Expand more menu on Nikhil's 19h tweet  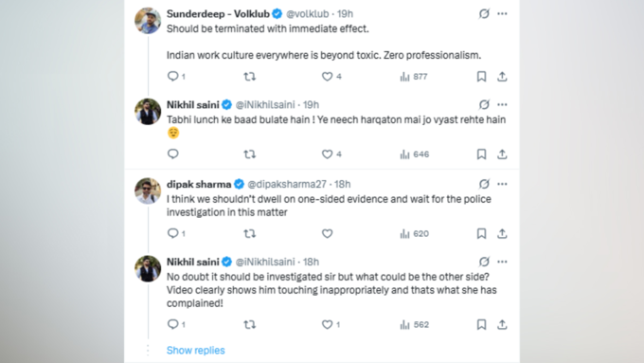coord(502,104)
